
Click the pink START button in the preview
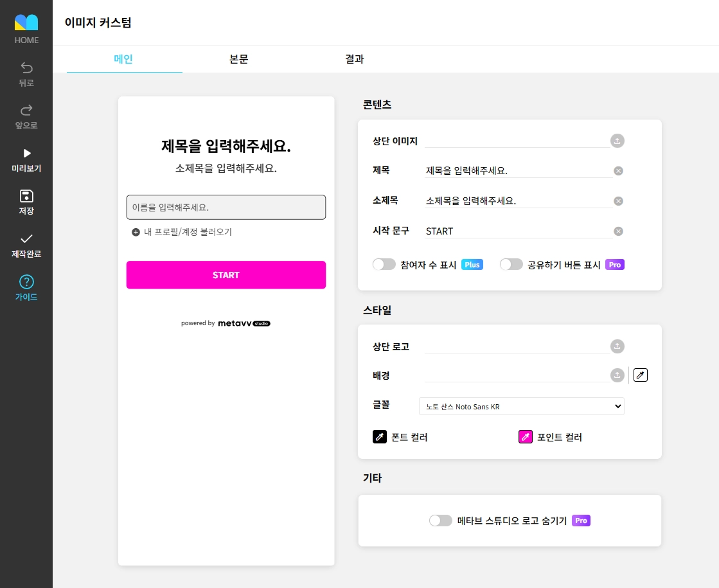[x=226, y=275]
